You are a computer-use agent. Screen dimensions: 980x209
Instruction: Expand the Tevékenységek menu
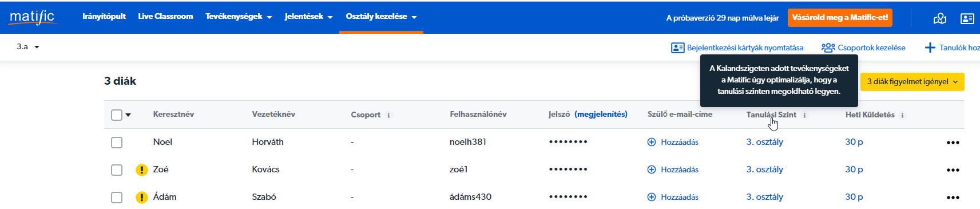(239, 17)
